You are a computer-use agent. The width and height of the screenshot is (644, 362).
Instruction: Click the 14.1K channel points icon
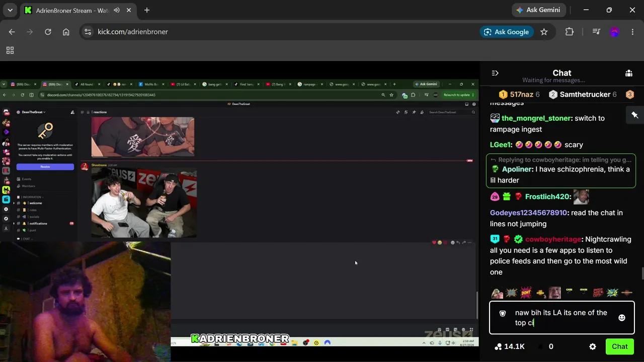(498, 346)
